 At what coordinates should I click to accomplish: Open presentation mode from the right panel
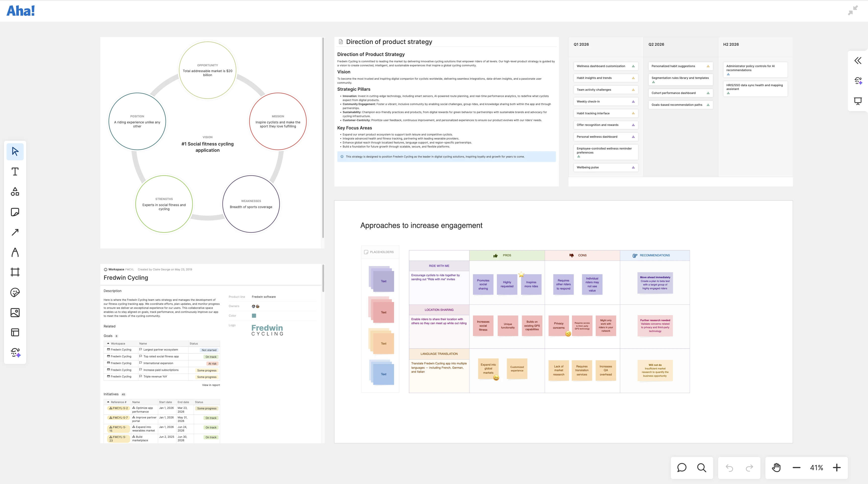pyautogui.click(x=858, y=101)
